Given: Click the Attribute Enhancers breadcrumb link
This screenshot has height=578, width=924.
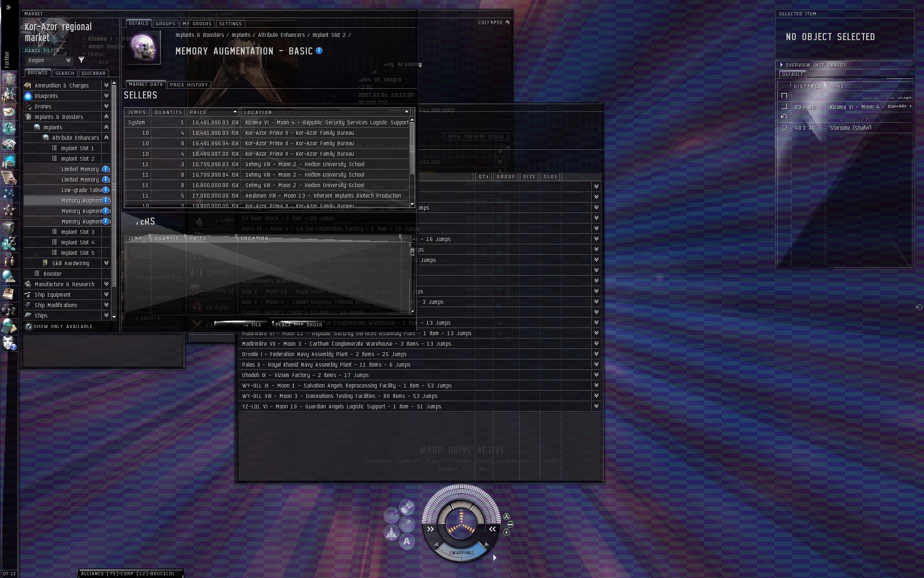Looking at the screenshot, I should pyautogui.click(x=281, y=35).
